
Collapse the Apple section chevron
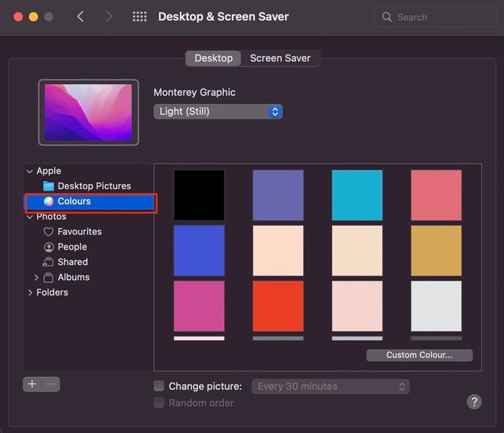click(30, 171)
